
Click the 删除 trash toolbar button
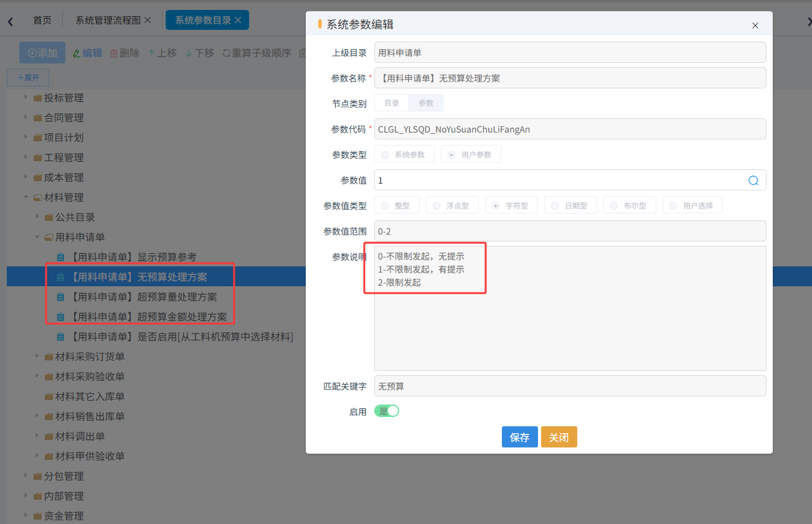[x=125, y=53]
